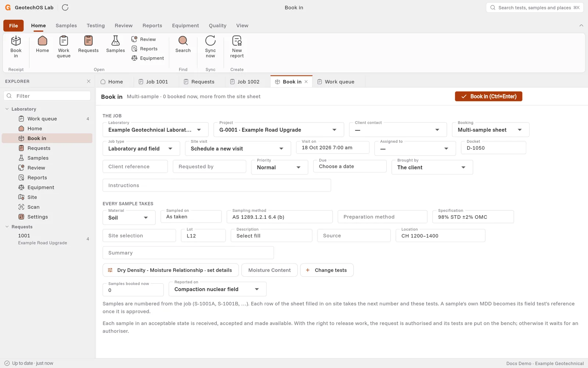Expand the Reported on dropdown
The width and height of the screenshot is (588, 368).
(218, 289)
